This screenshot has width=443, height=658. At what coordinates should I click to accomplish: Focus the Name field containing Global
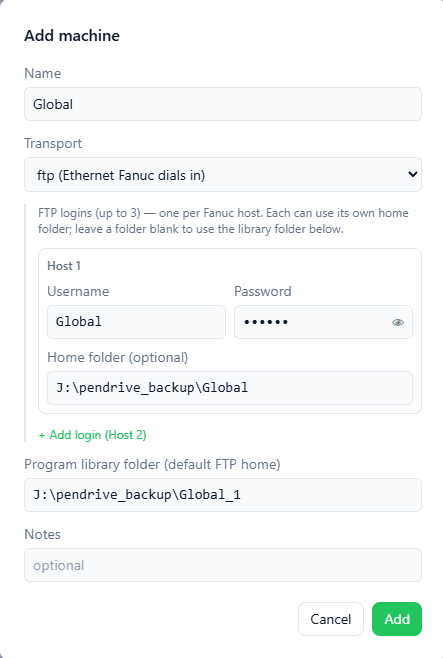tap(223, 104)
